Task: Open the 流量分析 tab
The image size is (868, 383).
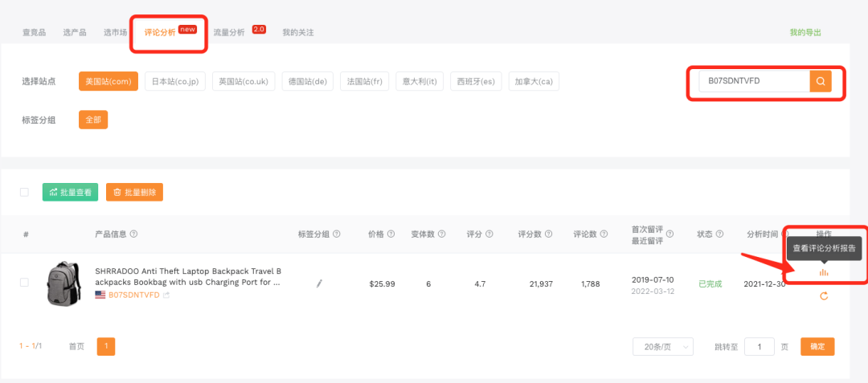Action: (229, 33)
